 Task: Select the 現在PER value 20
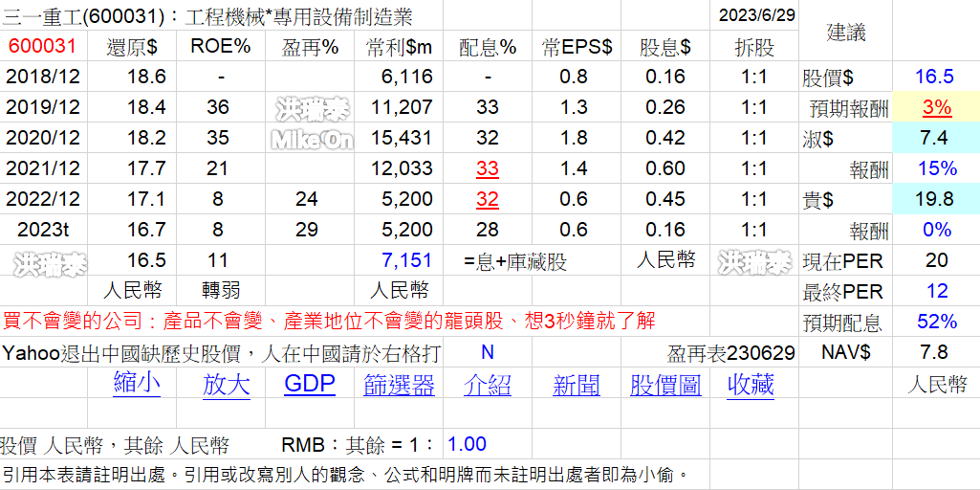coord(936,260)
